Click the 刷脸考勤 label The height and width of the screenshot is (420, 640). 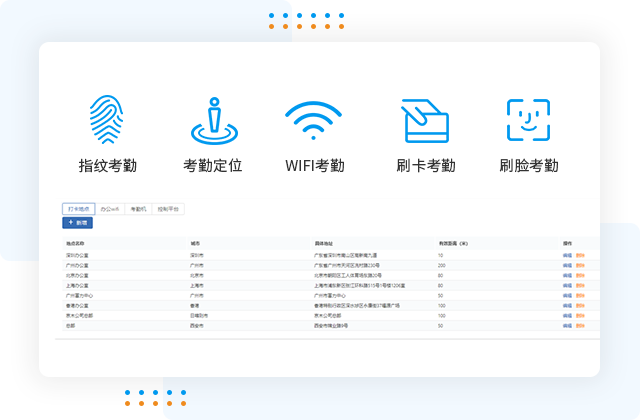click(528, 166)
